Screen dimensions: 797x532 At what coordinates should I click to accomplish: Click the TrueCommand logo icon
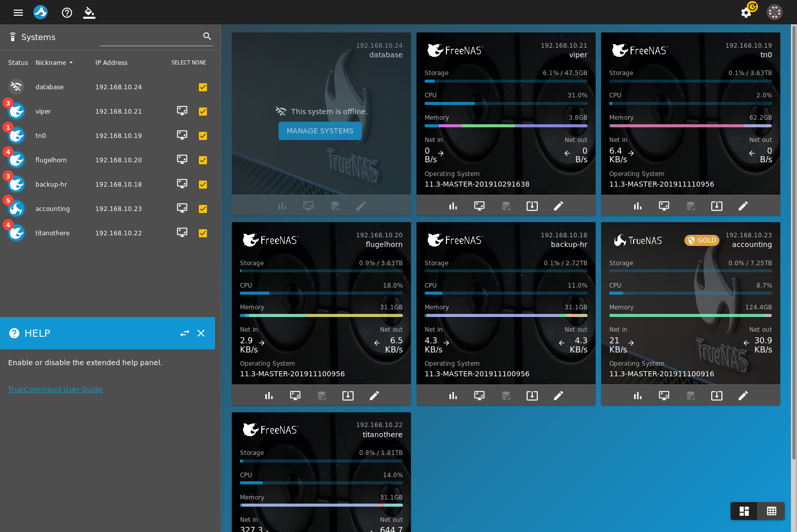tap(41, 12)
